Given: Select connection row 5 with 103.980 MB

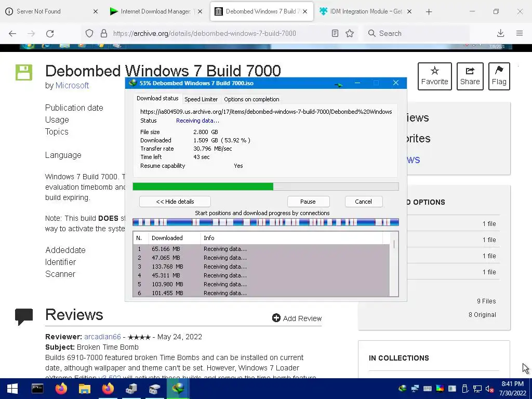Looking at the screenshot, I should [261, 284].
